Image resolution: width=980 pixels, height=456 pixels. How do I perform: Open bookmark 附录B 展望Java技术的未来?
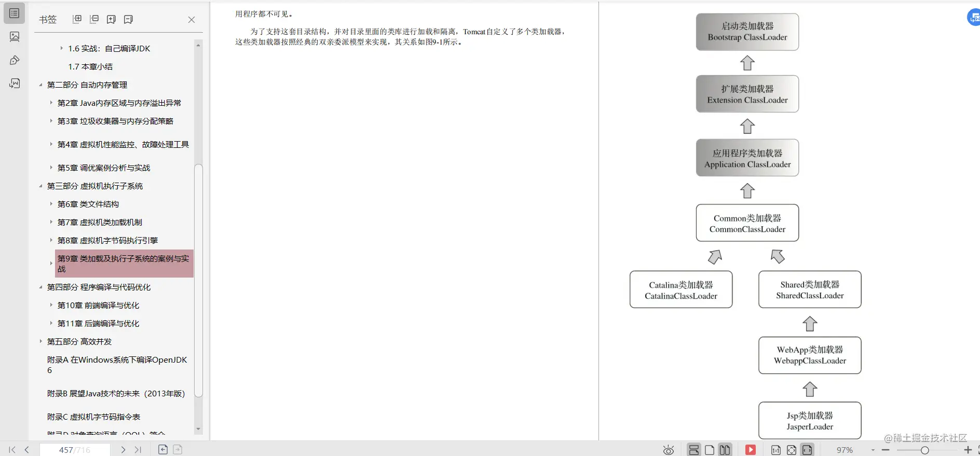[116, 393]
